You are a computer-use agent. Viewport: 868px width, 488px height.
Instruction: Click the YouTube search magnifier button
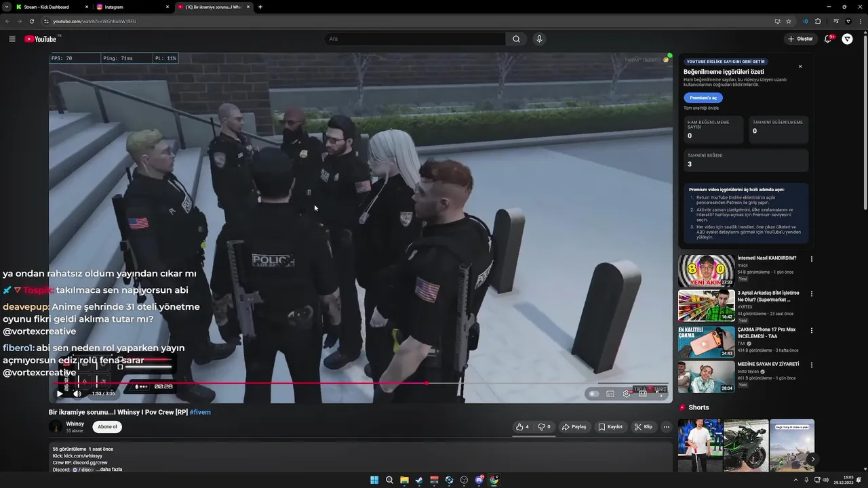(516, 39)
